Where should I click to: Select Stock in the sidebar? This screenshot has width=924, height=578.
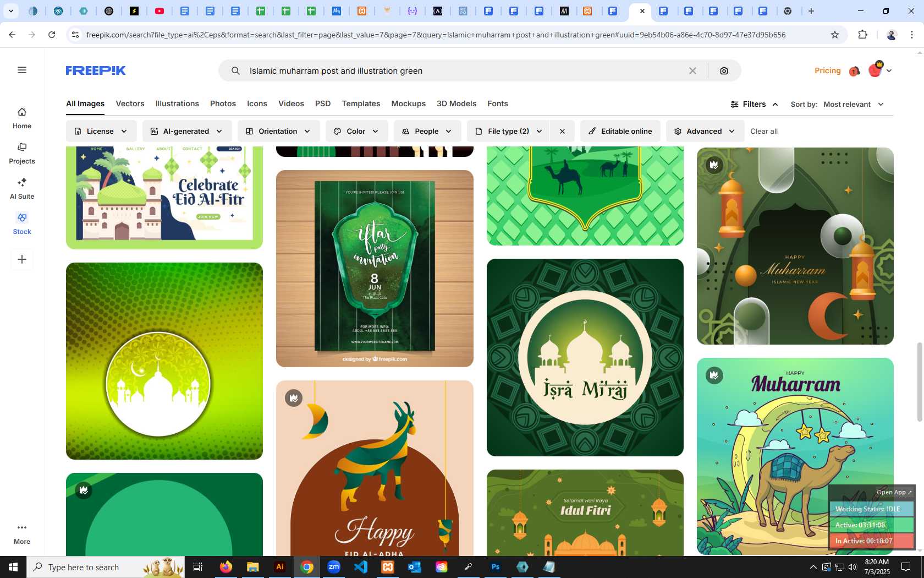pyautogui.click(x=22, y=224)
